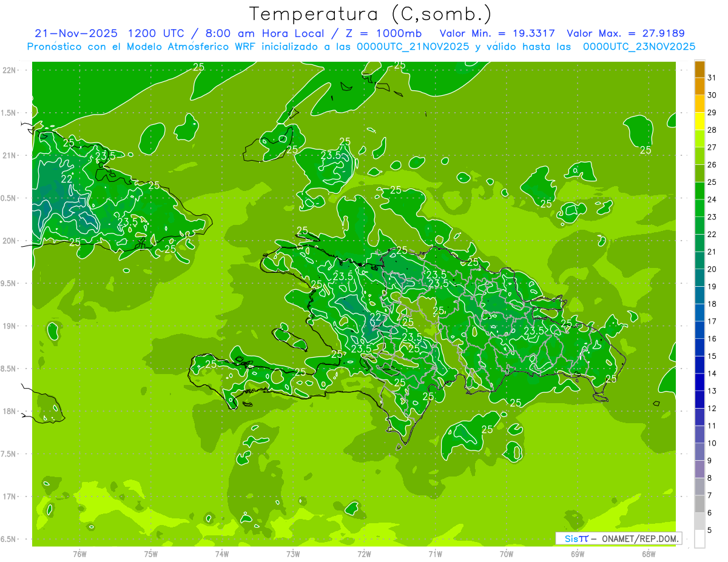Click the "ONAMET/REP.DOM." credit label
728x562 pixels.
click(640, 538)
